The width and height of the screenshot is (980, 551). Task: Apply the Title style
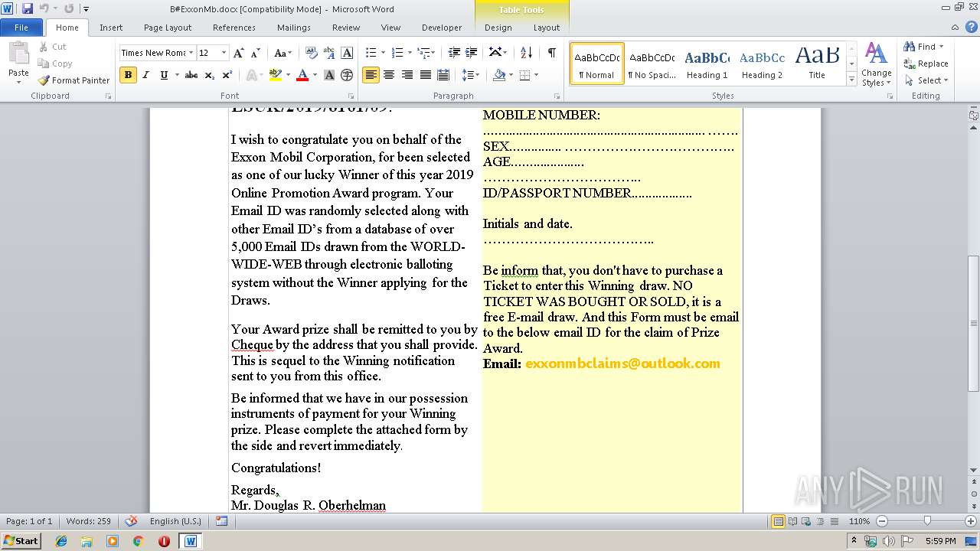(x=817, y=64)
